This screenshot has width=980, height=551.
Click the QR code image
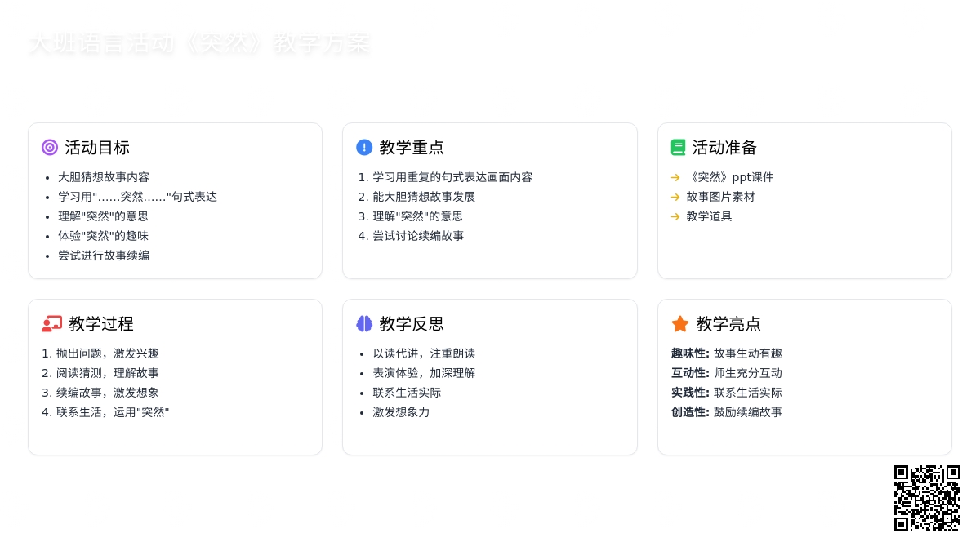927,498
